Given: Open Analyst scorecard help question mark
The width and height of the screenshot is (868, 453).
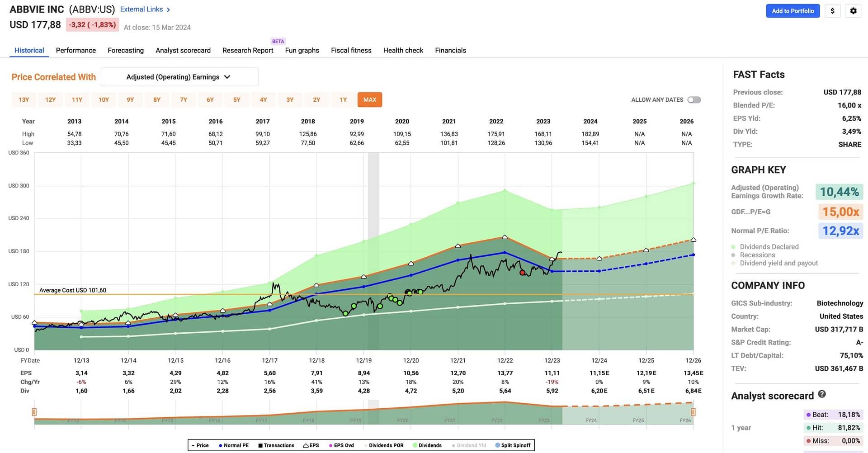Looking at the screenshot, I should 822,394.
